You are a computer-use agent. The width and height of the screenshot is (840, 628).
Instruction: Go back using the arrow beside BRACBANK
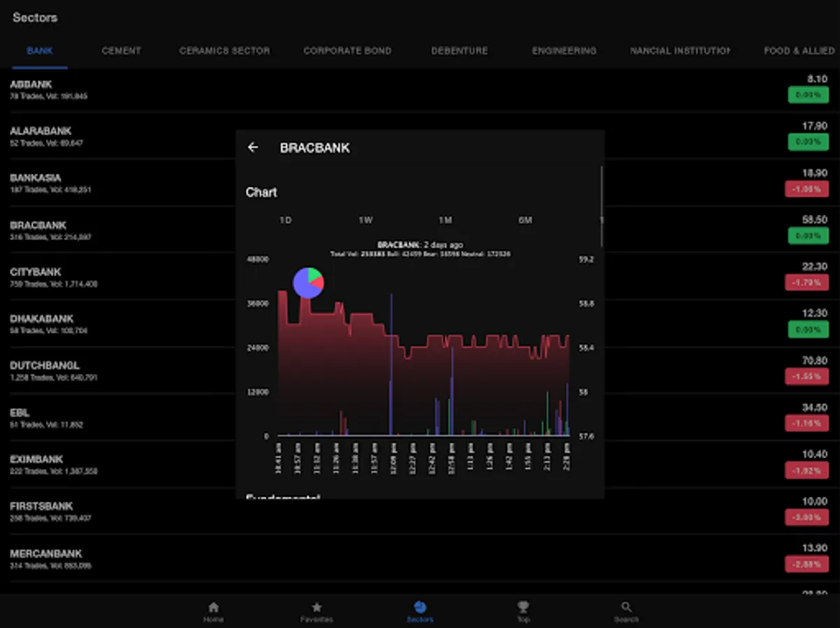pos(253,147)
